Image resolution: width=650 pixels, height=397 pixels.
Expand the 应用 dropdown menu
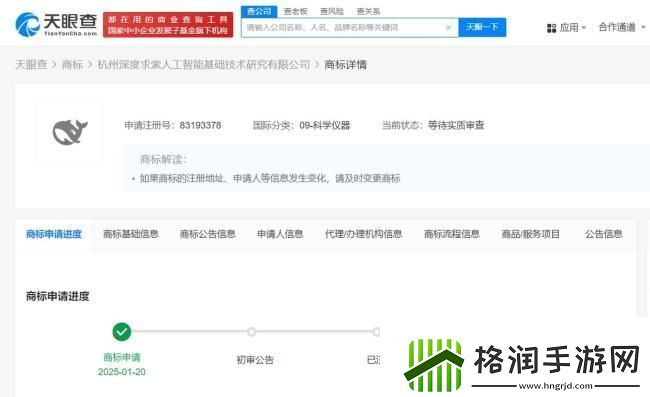coord(584,28)
